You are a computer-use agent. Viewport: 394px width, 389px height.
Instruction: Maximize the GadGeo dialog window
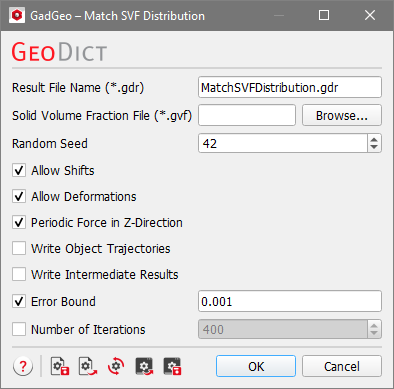click(x=324, y=15)
